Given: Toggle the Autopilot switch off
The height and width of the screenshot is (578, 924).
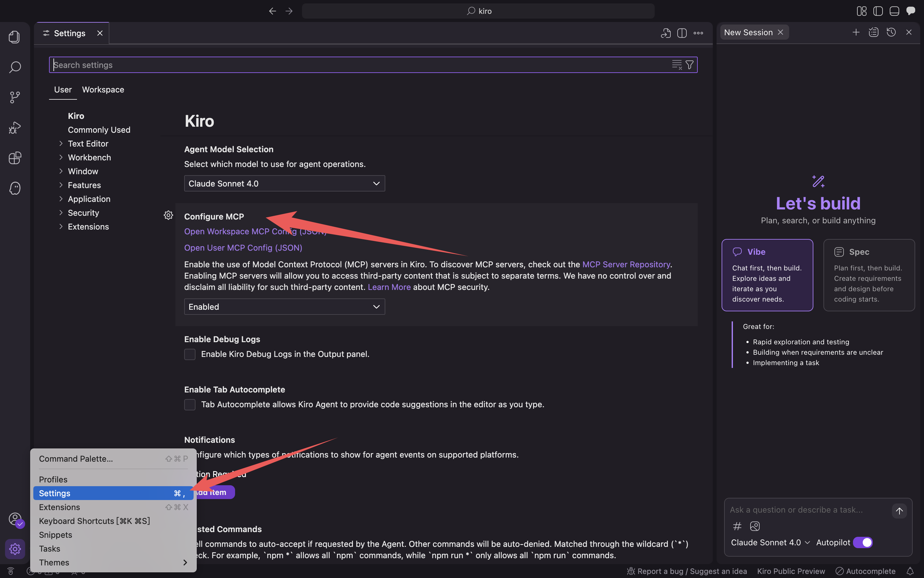Looking at the screenshot, I should point(862,542).
